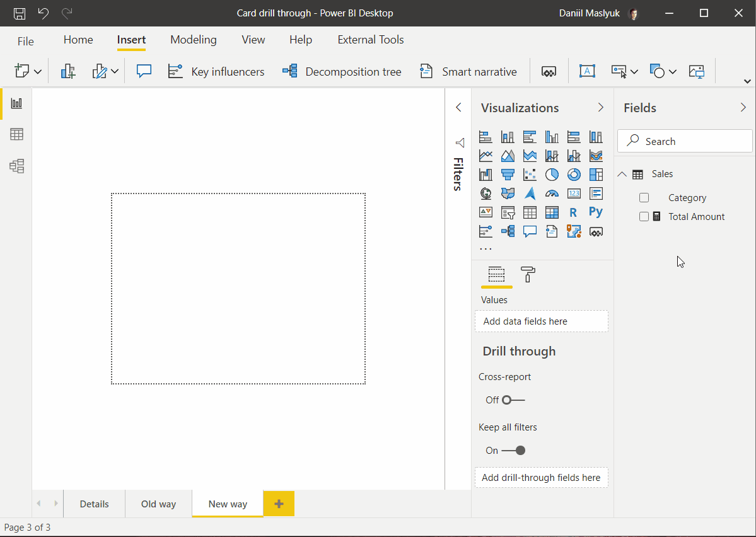Collapse the Sales table in Fields
756x537 pixels.
point(622,174)
